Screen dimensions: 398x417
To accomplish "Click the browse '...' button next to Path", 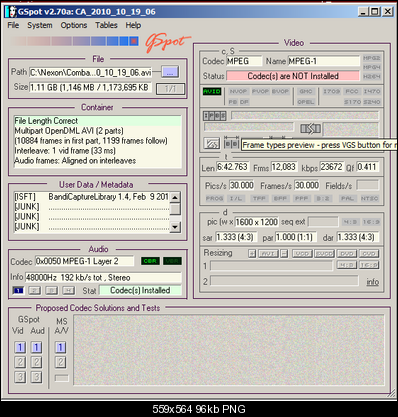I will (170, 72).
